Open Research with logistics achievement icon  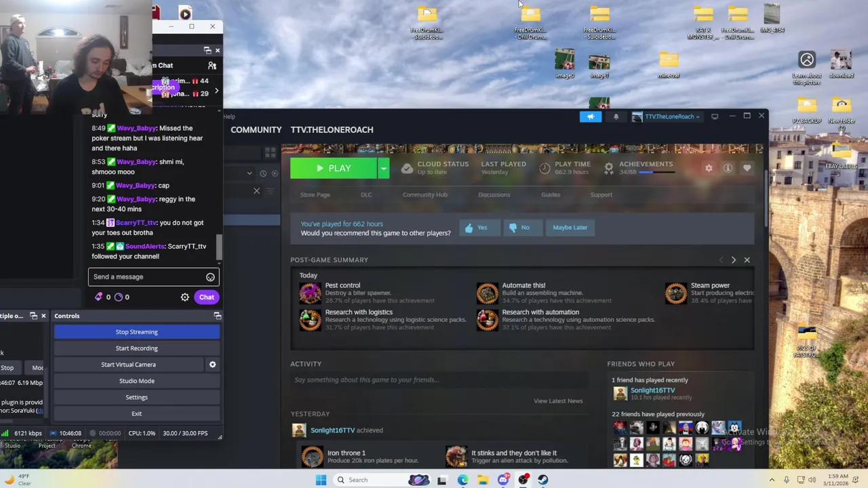(310, 319)
